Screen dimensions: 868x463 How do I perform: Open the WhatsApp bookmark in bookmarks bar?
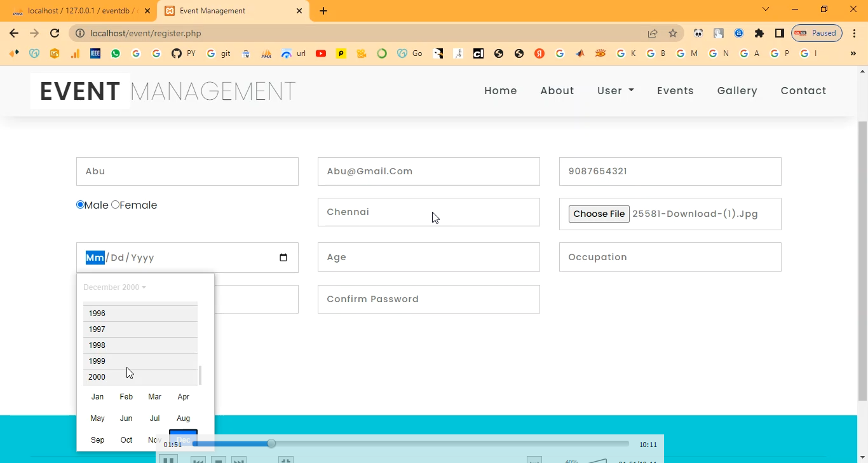click(115, 53)
